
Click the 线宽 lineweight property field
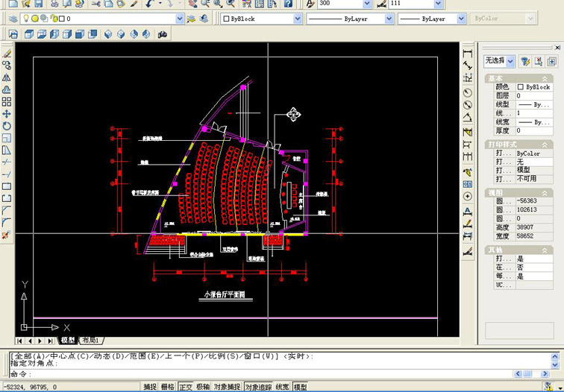click(534, 122)
